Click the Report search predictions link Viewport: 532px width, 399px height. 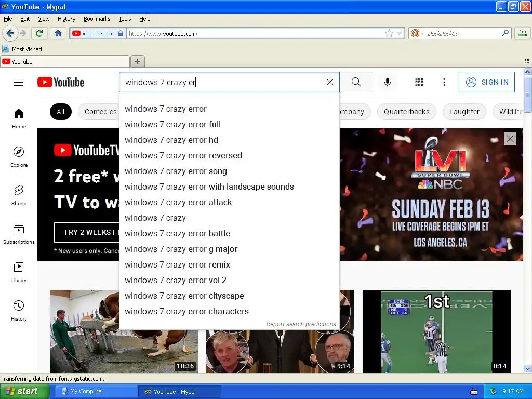301,324
